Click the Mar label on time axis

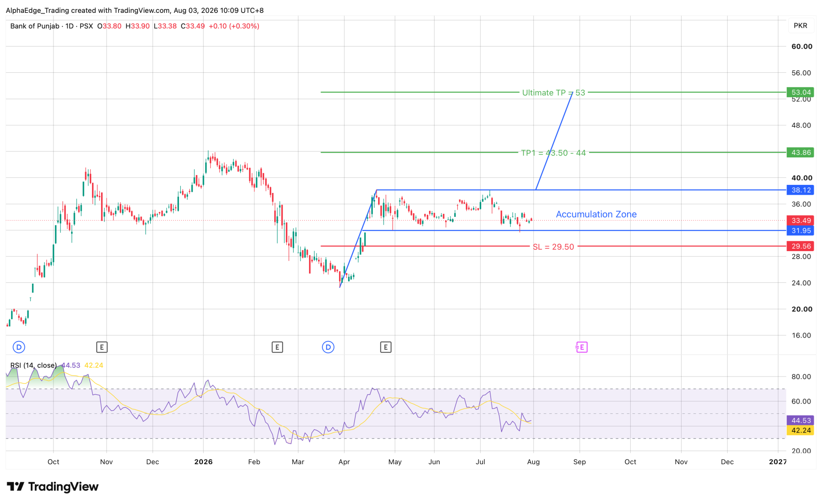tap(298, 462)
